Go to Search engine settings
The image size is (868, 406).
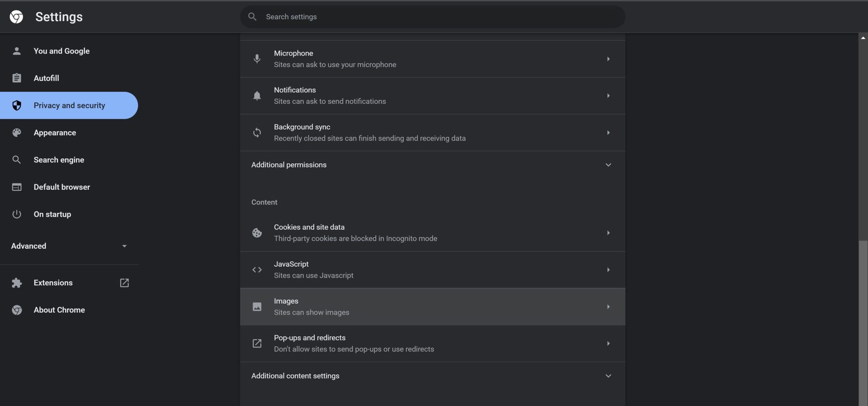click(59, 160)
